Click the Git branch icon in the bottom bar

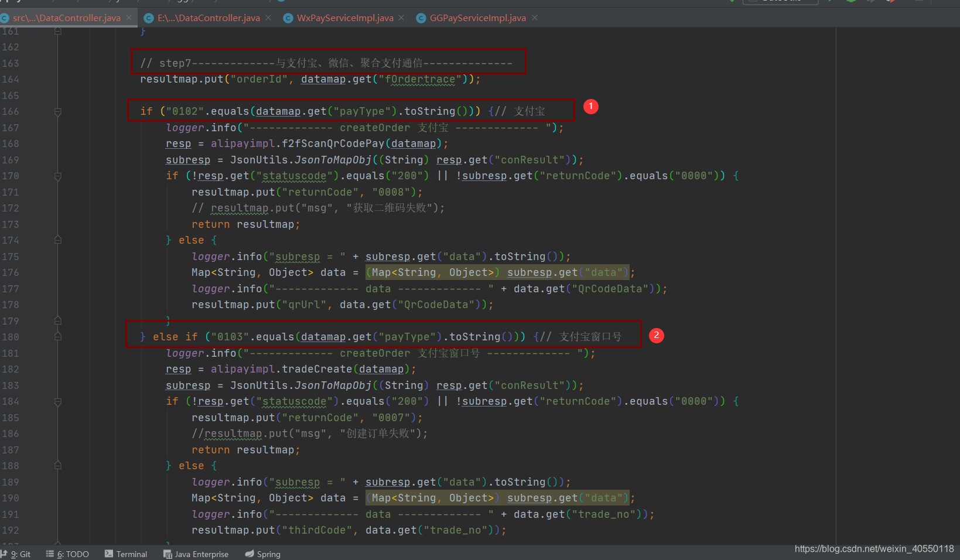[x=4, y=554]
